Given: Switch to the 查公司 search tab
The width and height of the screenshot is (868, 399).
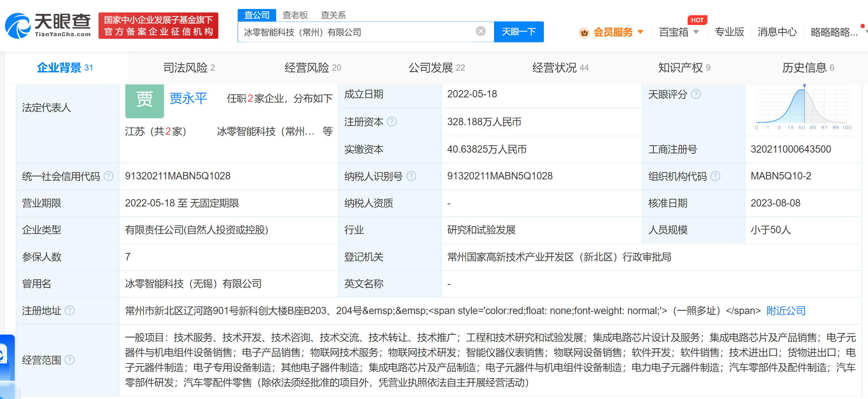Looking at the screenshot, I should point(257,15).
